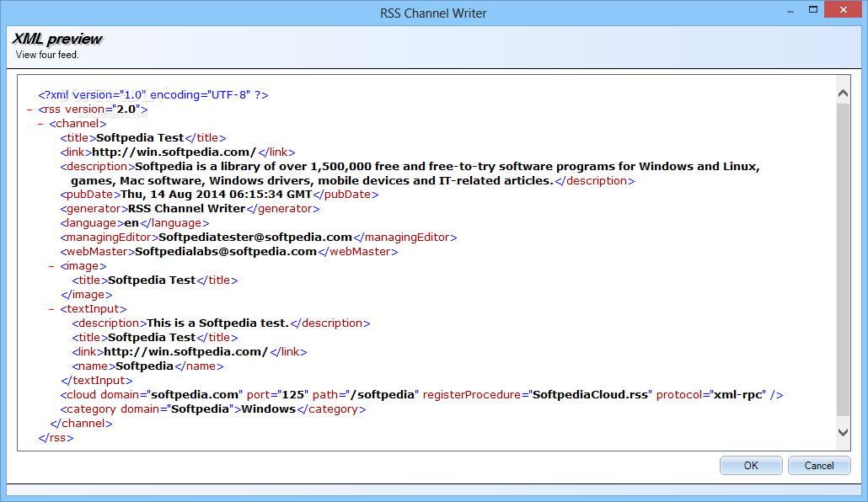This screenshot has height=502, width=868.
Task: Click the generator 'RSS Channel Writer' value
Action: tap(186, 209)
